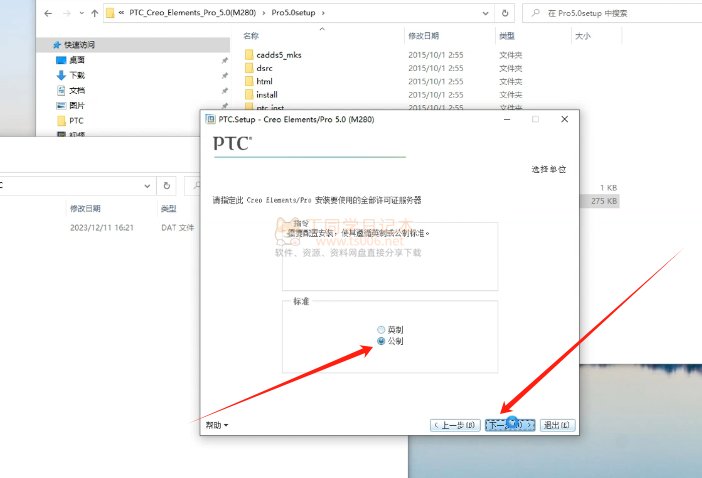Click cadds5_mks folder icon
This screenshot has height=478, width=702.
pyautogui.click(x=249, y=55)
